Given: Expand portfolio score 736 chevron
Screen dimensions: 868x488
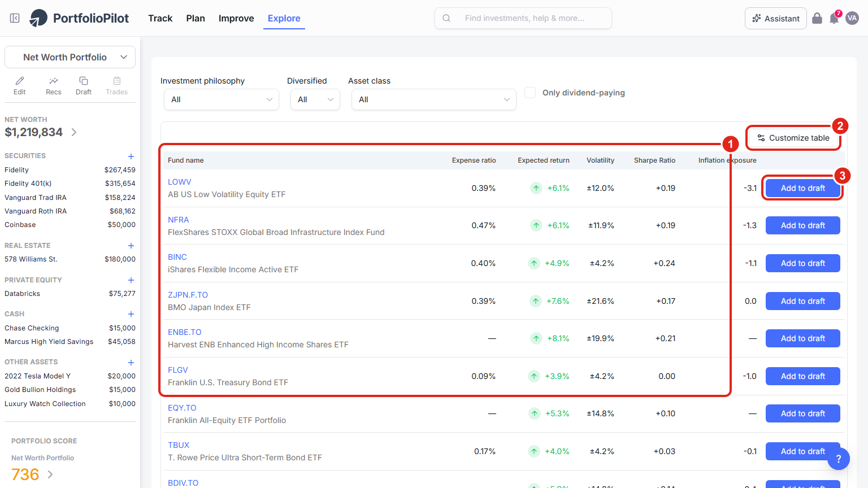Looking at the screenshot, I should (x=50, y=474).
